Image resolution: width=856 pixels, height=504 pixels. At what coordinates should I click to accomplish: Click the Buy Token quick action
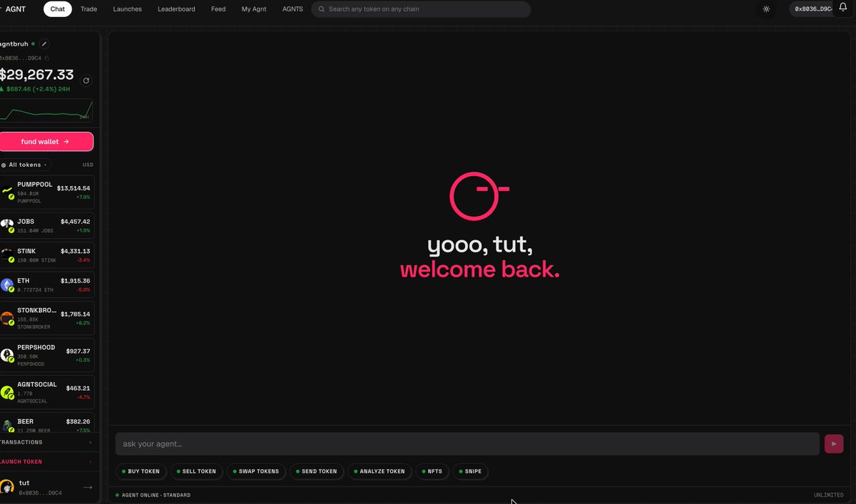(141, 471)
